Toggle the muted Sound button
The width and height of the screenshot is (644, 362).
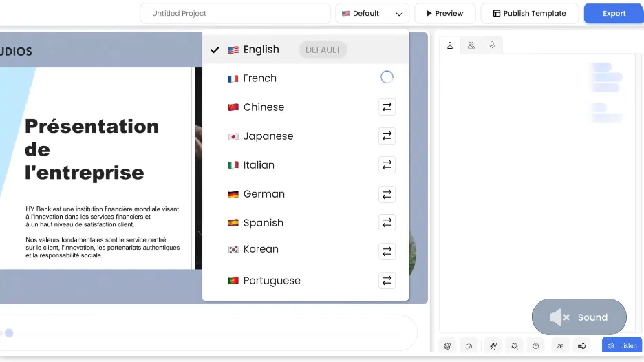point(579,317)
